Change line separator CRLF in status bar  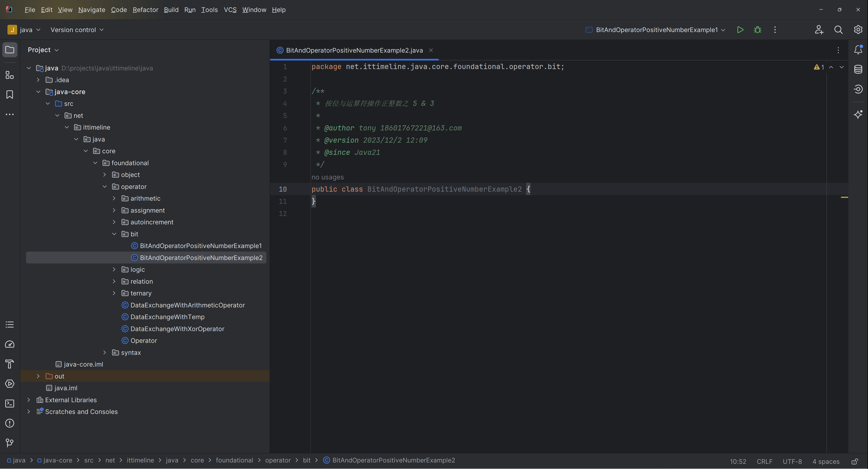765,462
